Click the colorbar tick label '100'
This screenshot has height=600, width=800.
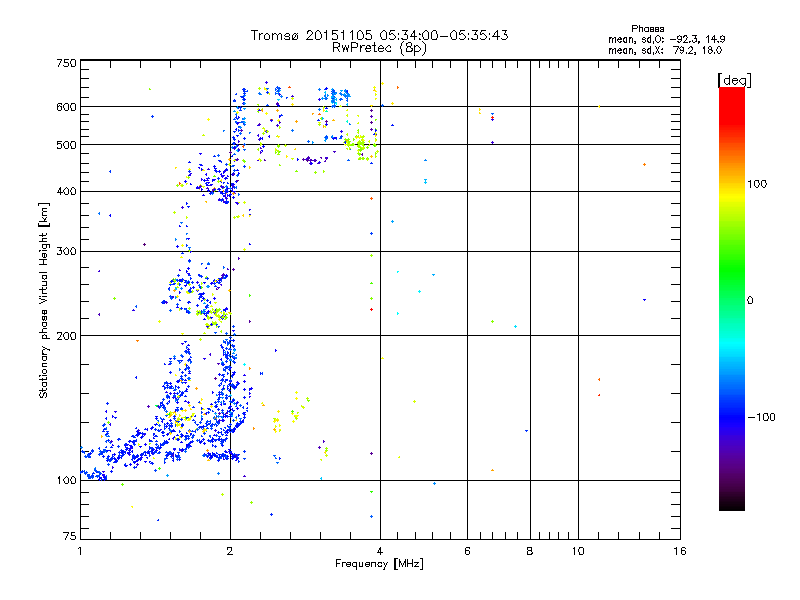(757, 184)
